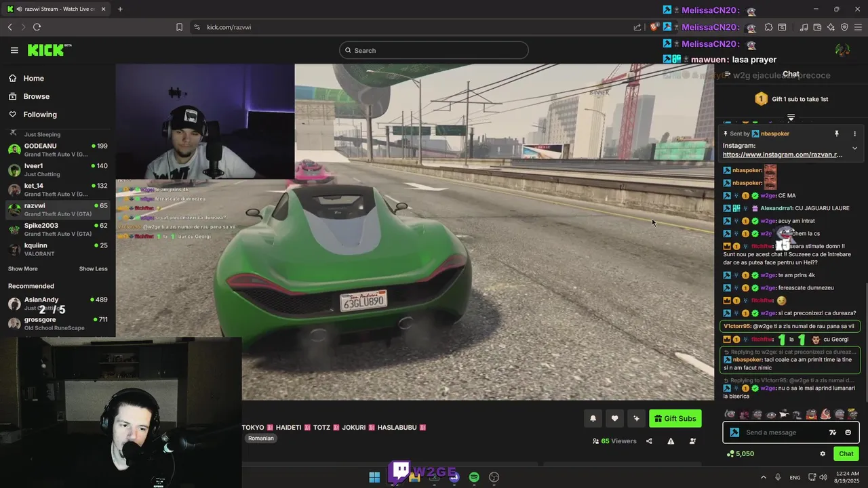Select first quick emote above message box
868x488 pixels.
(x=730, y=414)
